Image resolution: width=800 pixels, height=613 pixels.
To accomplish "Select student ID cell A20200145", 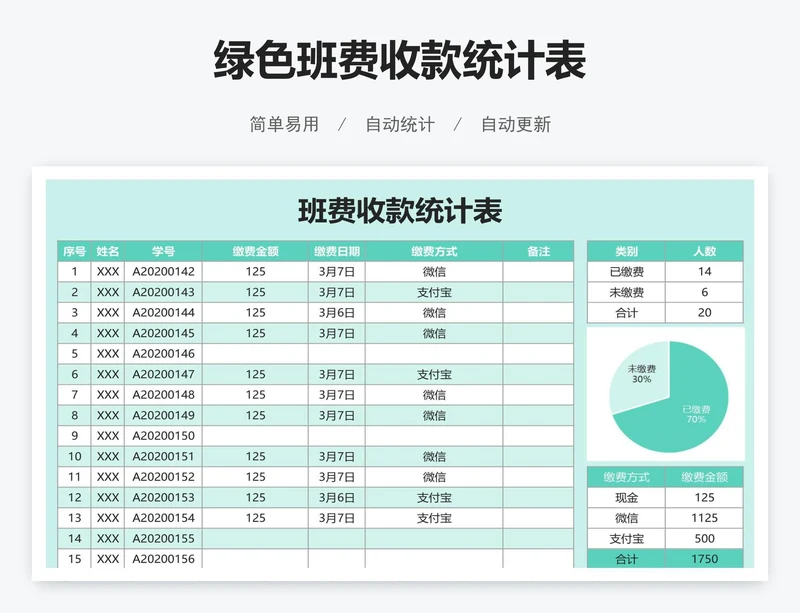I will coord(163,333).
